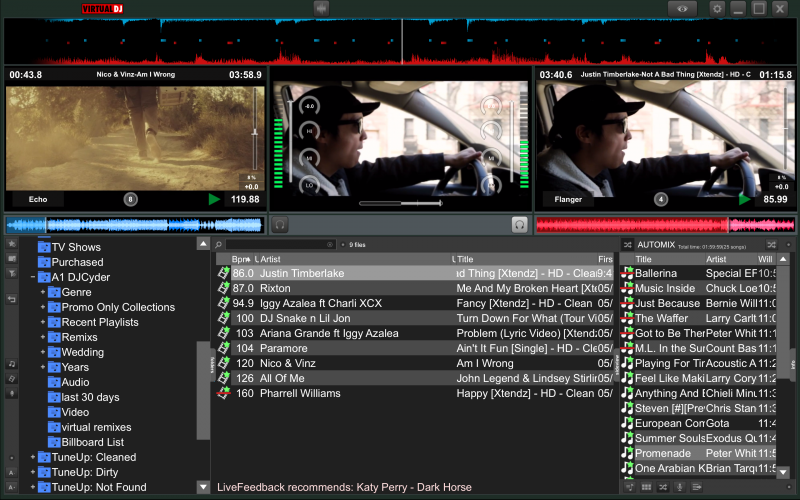Open the settings gear in the title bar
800x500 pixels.
[x=717, y=9]
